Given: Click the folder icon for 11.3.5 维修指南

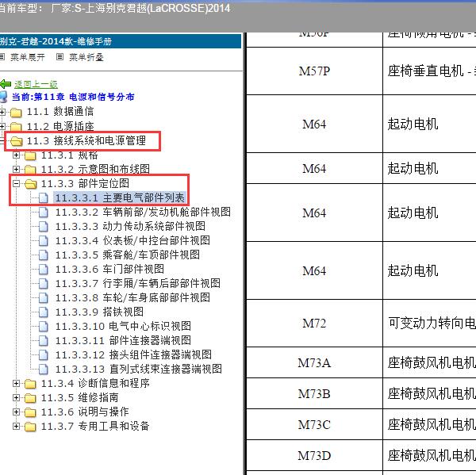Looking at the screenshot, I should pos(30,398).
